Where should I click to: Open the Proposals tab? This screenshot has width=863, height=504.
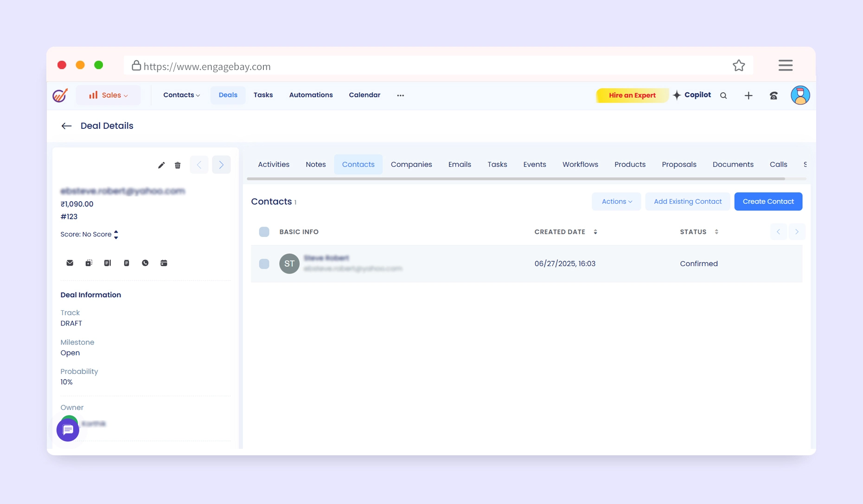click(678, 165)
